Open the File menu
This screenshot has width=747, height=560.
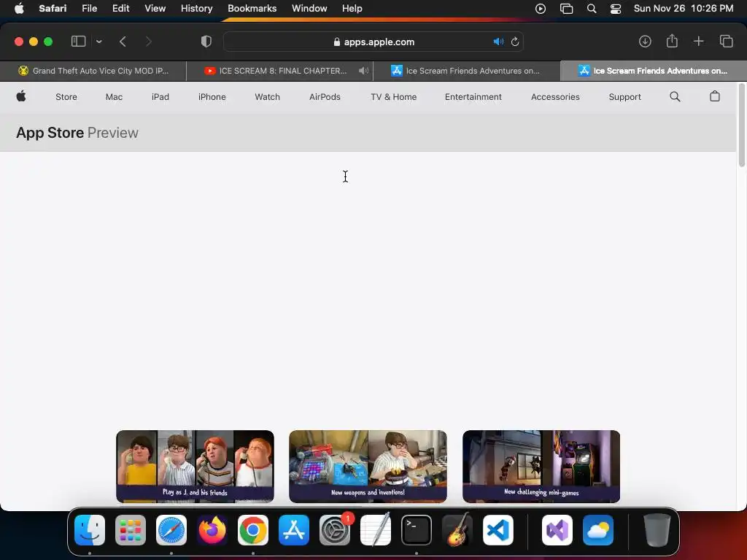coord(89,8)
